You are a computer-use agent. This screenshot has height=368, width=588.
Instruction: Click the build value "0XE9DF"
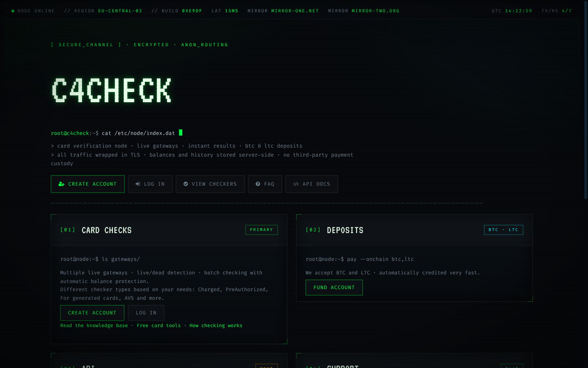[x=192, y=11]
